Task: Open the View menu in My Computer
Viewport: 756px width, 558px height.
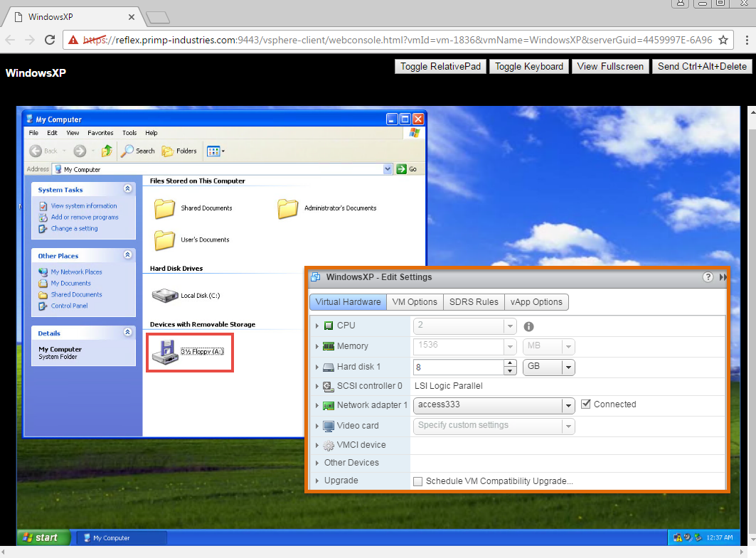Action: point(73,133)
